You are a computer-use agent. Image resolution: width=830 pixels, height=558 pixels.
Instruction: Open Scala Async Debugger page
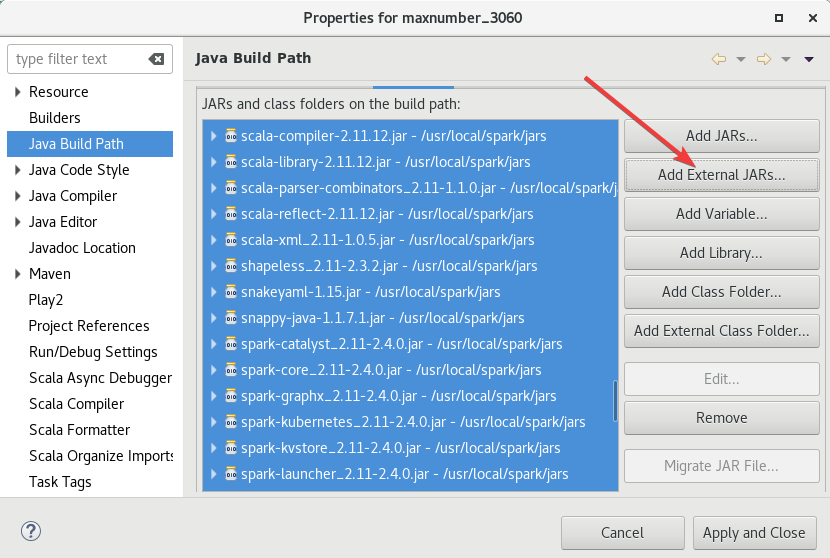coord(101,377)
